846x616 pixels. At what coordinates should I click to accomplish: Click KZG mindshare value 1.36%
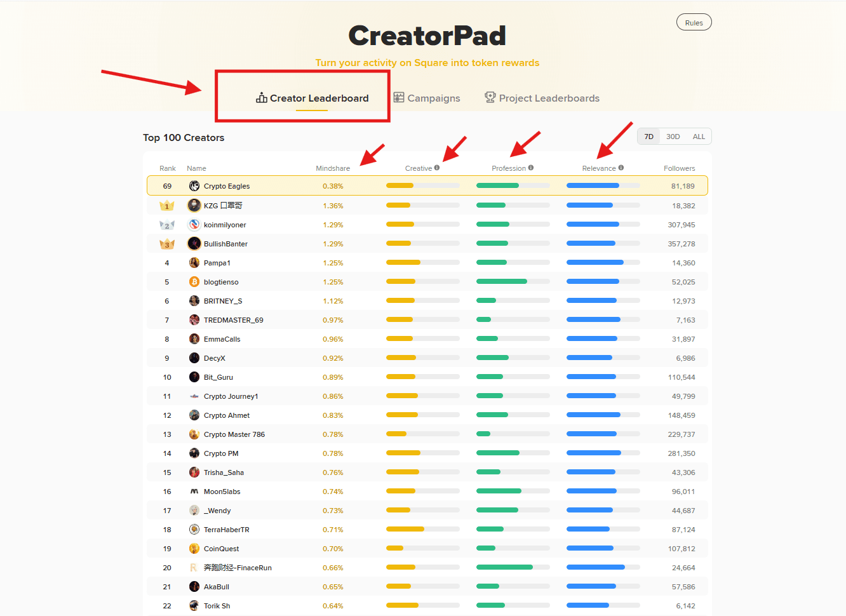point(333,206)
